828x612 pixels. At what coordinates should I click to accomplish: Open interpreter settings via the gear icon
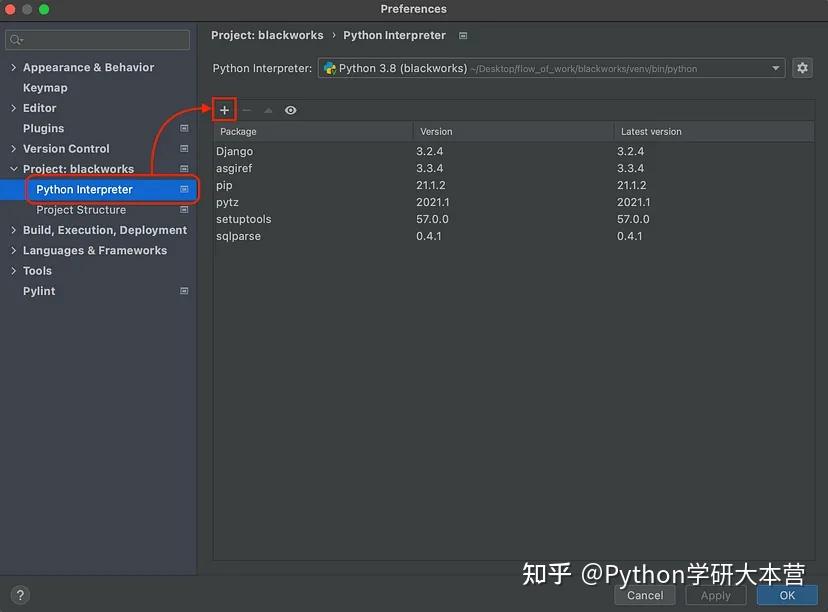[x=802, y=67]
